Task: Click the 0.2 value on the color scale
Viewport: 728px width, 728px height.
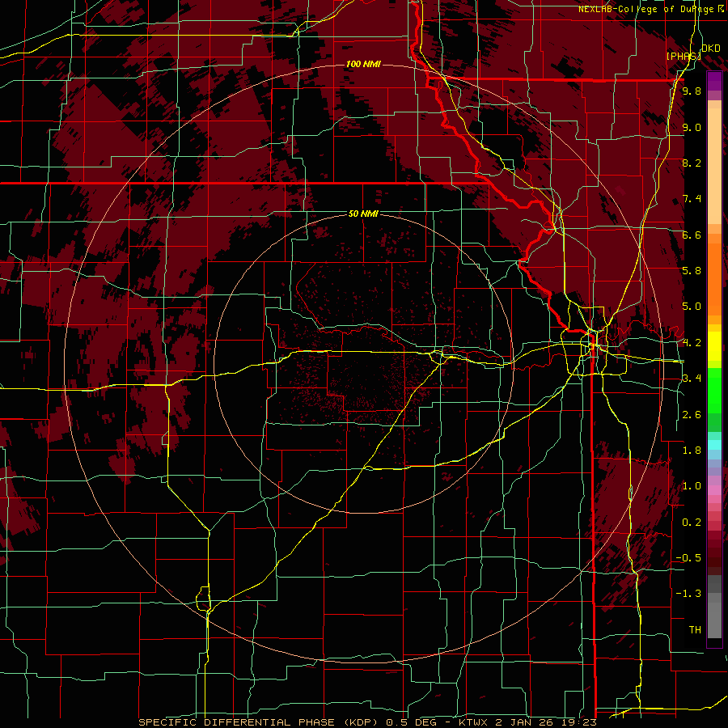Action: click(692, 523)
